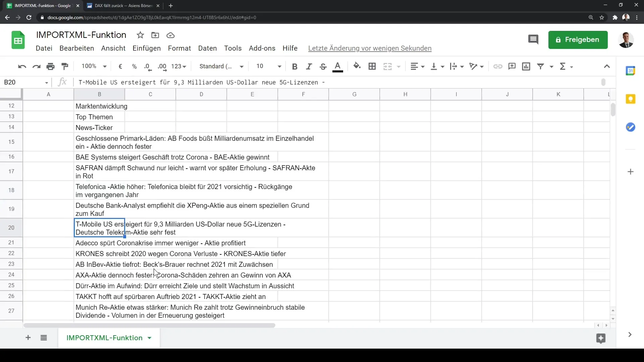This screenshot has height=362, width=644.
Task: Click the insert link icon
Action: pos(498,66)
